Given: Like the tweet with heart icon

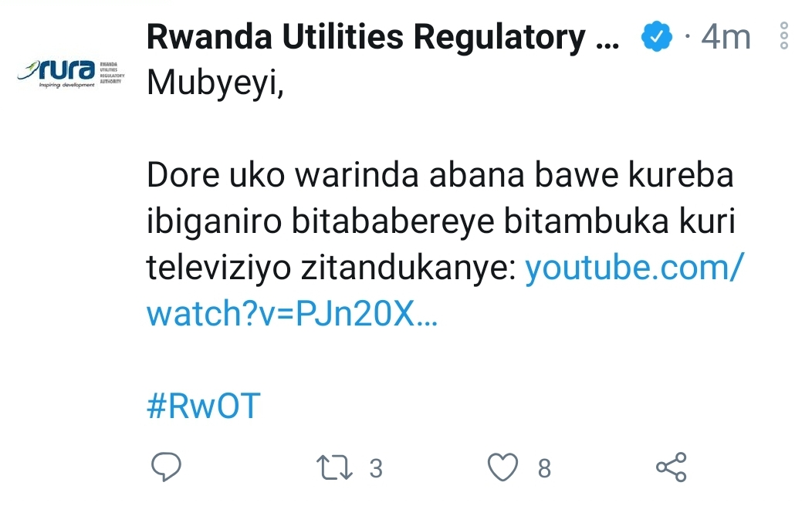Looking at the screenshot, I should tap(502, 467).
